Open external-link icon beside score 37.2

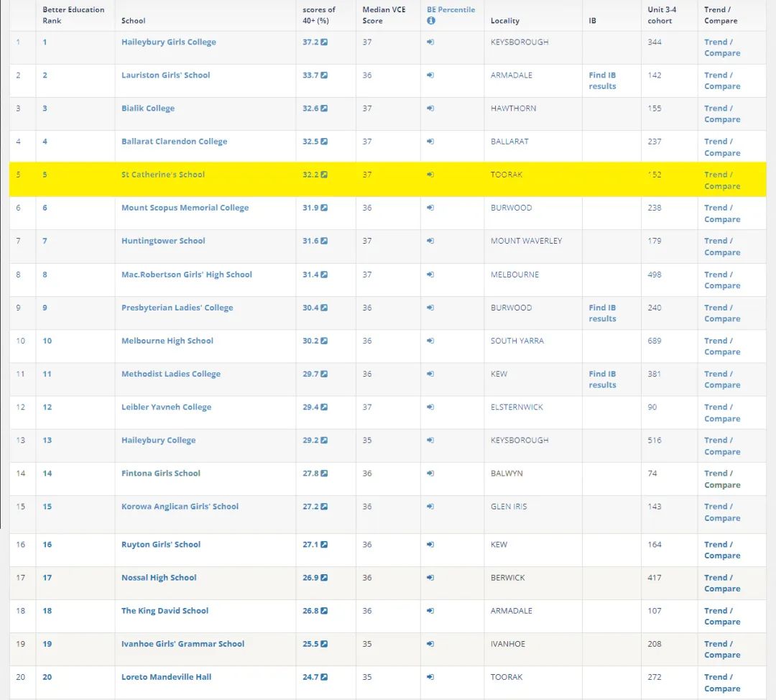click(x=324, y=42)
